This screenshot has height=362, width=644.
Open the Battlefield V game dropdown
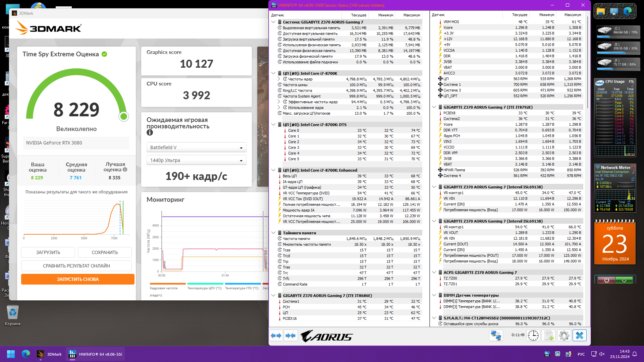point(196,147)
